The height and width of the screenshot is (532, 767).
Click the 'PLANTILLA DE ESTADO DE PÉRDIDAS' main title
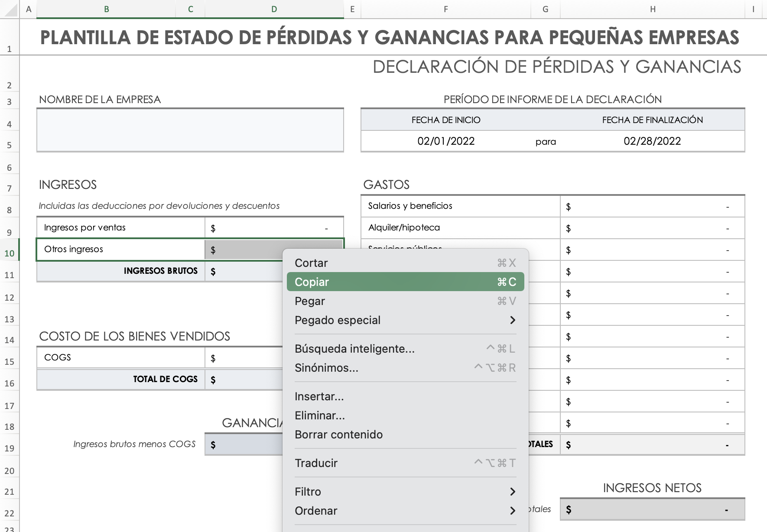[390, 37]
